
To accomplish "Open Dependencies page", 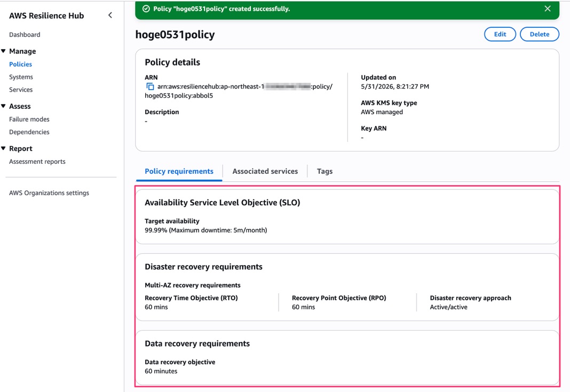I will click(x=29, y=132).
